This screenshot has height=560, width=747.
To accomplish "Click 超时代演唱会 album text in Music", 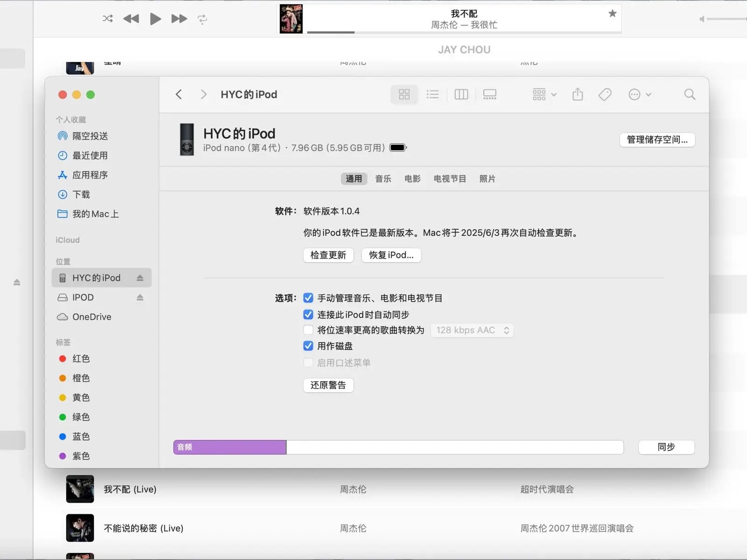I will click(x=547, y=489).
